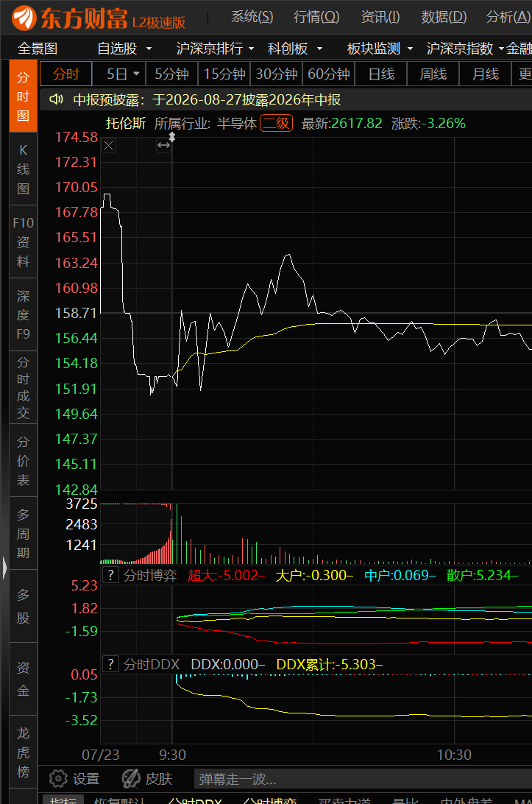Image resolution: width=532 pixels, height=804 pixels.
Task: Select 多股 in the sidebar
Action: [x=23, y=606]
